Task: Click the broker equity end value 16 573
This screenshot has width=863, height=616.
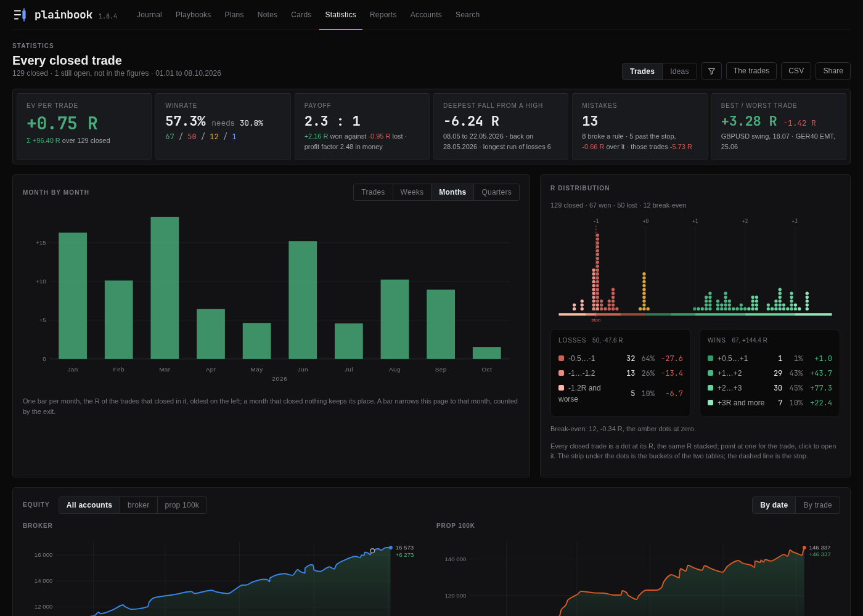Action: pos(404,548)
